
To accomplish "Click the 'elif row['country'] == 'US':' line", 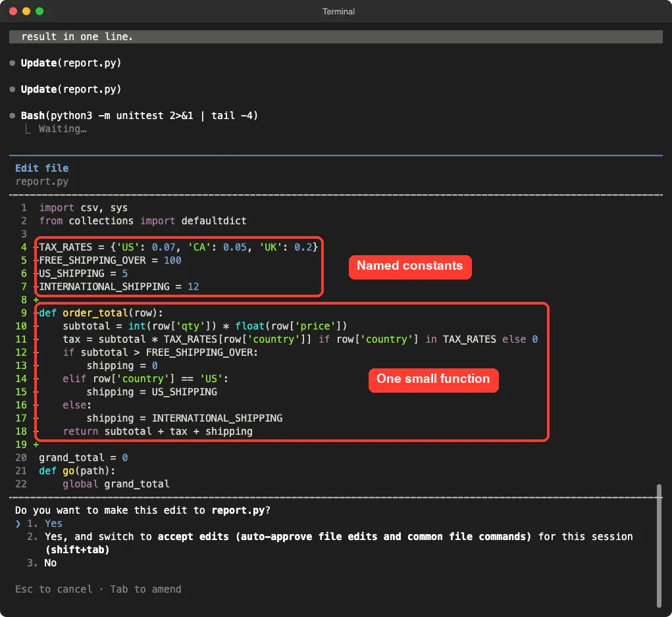I will pyautogui.click(x=145, y=378).
